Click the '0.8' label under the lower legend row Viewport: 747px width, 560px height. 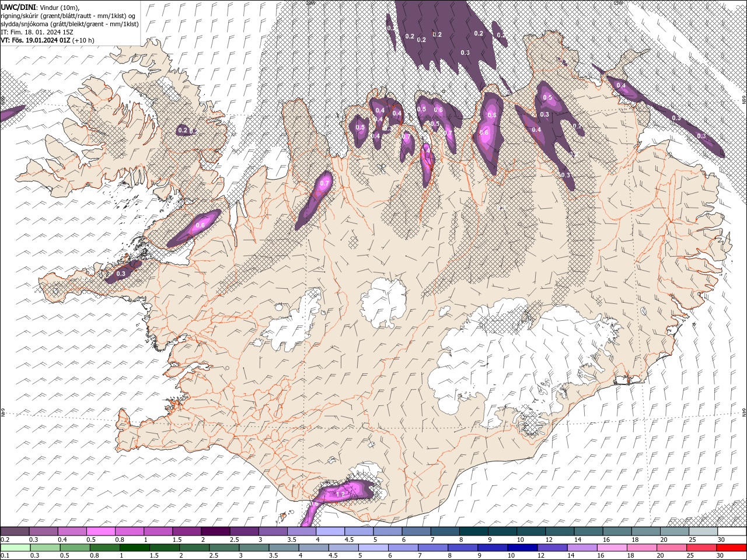pos(94,556)
